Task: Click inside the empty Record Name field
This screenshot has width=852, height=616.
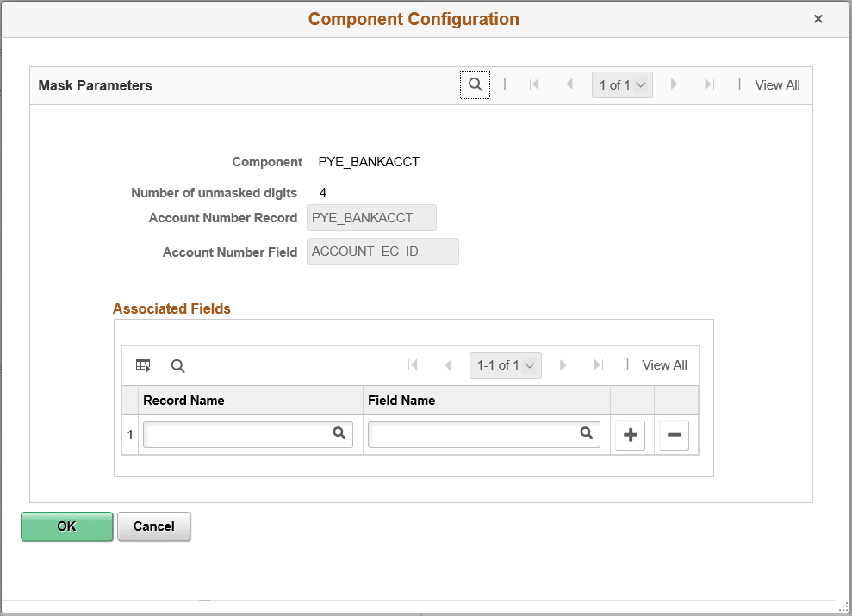Action: point(233,434)
